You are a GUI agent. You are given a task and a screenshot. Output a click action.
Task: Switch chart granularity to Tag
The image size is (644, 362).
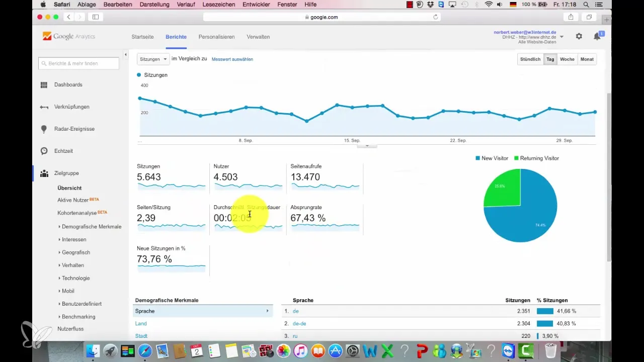point(550,59)
